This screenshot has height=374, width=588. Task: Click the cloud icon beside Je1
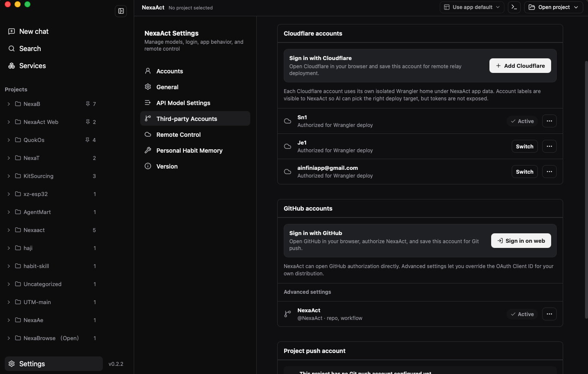[288, 146]
